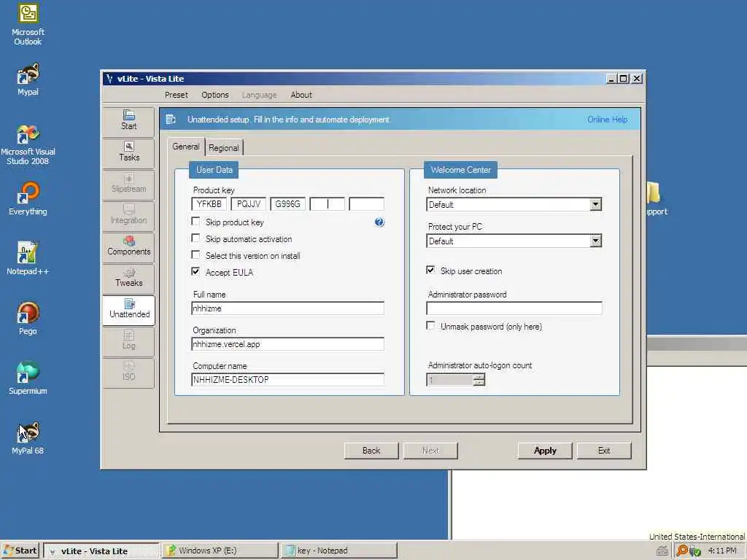Switch to key - Notepad taskbar window
747x560 pixels.
338,551
